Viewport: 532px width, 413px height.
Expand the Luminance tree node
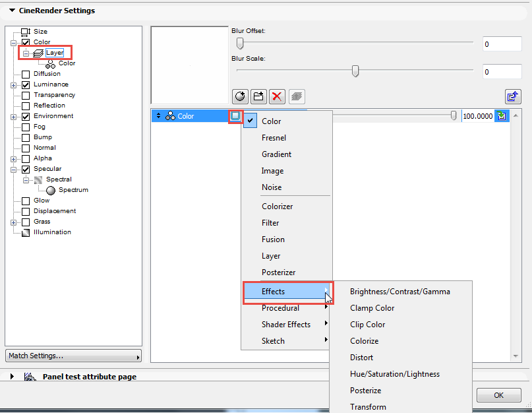pyautogui.click(x=13, y=85)
